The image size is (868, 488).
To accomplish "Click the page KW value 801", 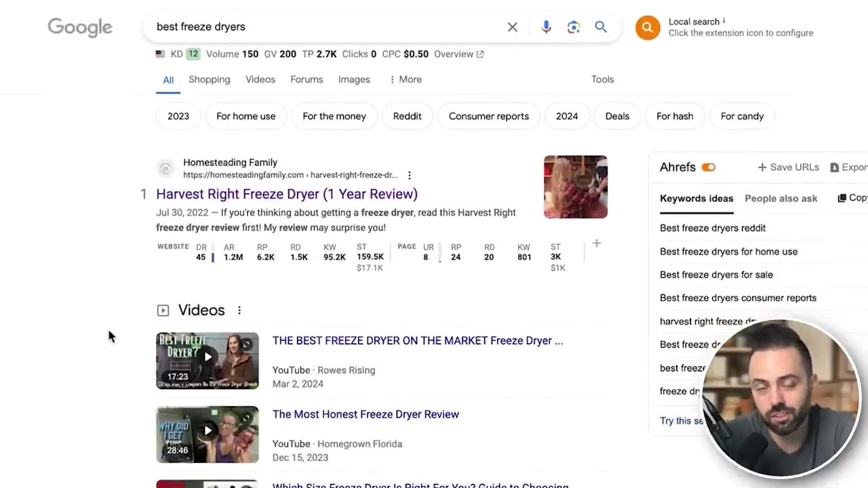I will coord(524,258).
